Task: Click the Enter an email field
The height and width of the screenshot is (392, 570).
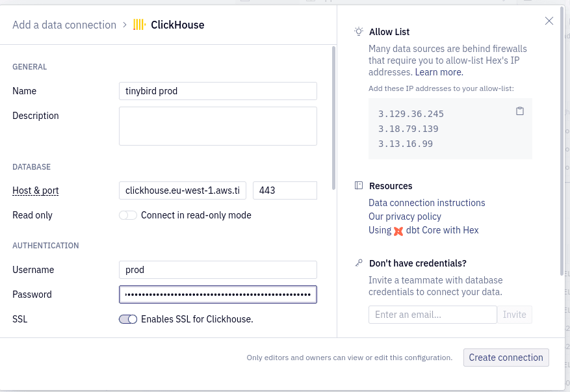Action: tap(433, 314)
